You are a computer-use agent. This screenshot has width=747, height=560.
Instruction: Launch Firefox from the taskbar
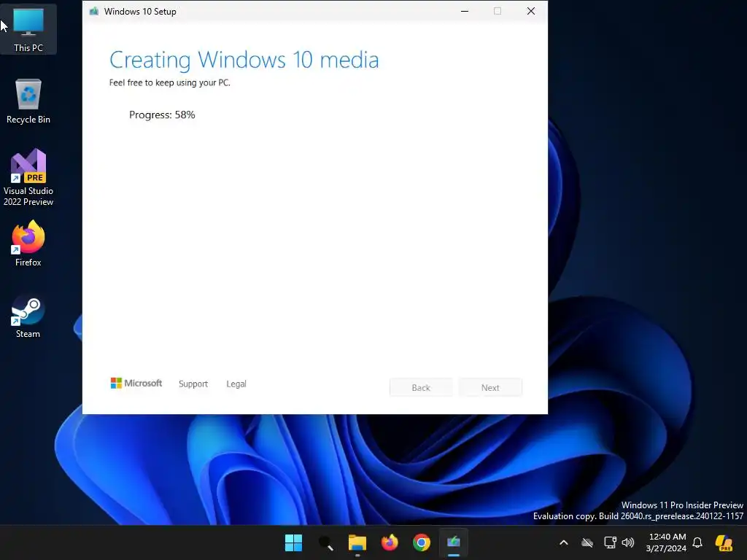[390, 542]
